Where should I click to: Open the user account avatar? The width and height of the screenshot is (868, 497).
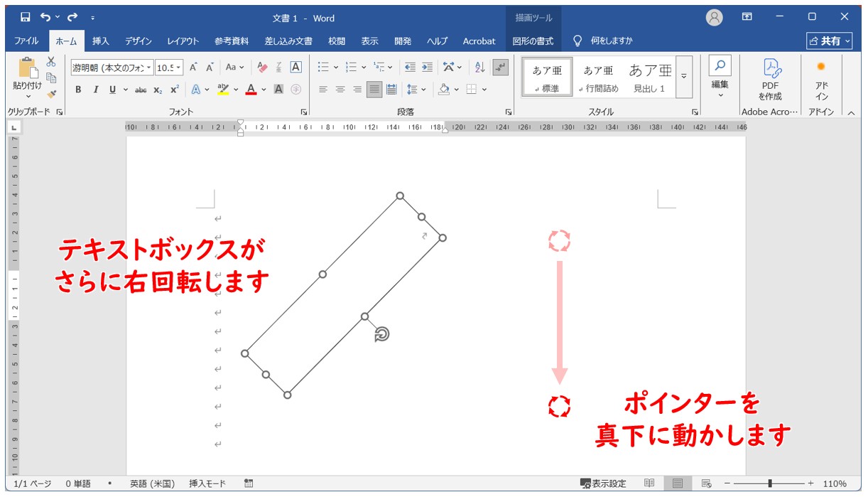[x=714, y=17]
